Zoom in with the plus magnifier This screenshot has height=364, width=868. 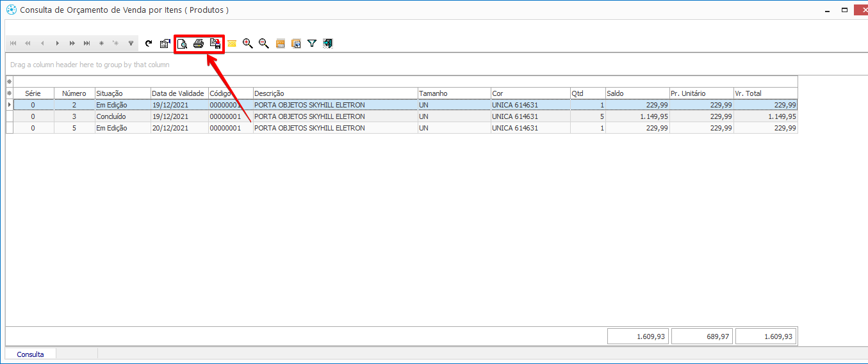click(x=247, y=44)
